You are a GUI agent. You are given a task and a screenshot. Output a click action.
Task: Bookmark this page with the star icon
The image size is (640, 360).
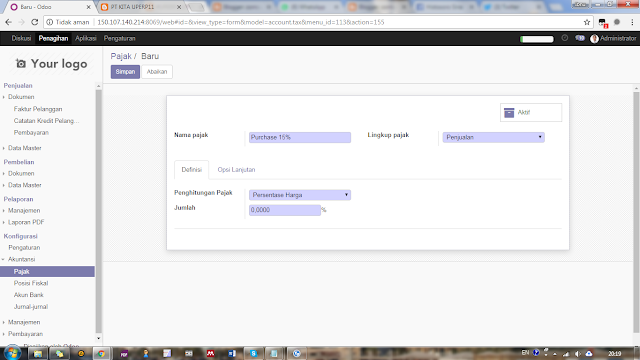(587, 22)
